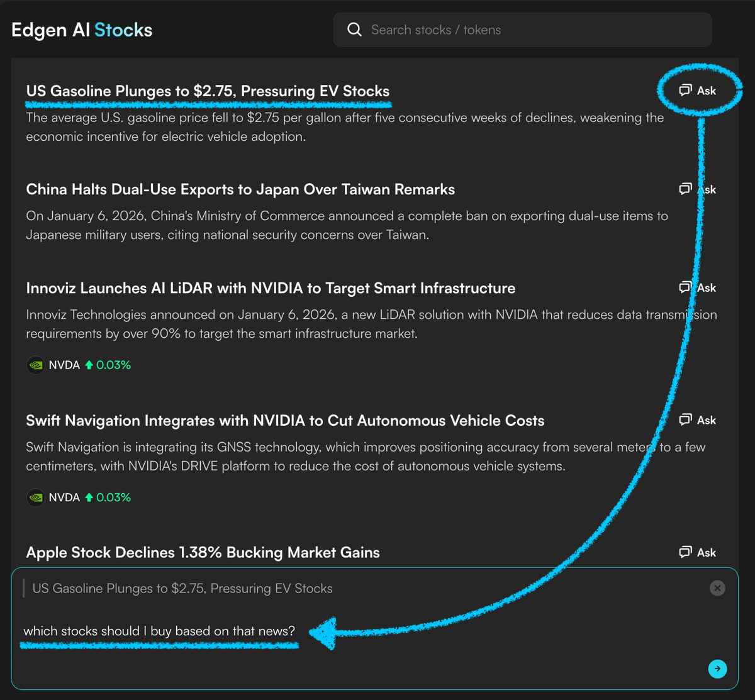Click NVDA ticker text under Swift Navigation story
The height and width of the screenshot is (700, 755).
point(64,497)
